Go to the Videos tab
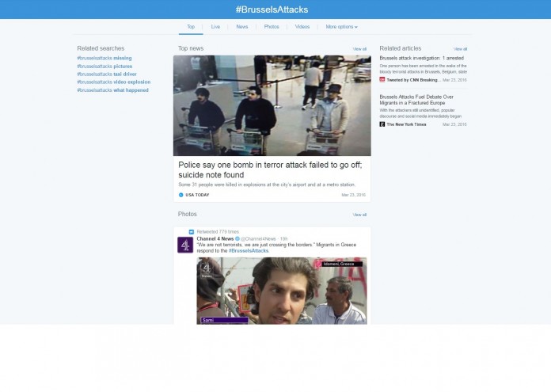Viewport: 551px width, 392px height. coord(302,27)
